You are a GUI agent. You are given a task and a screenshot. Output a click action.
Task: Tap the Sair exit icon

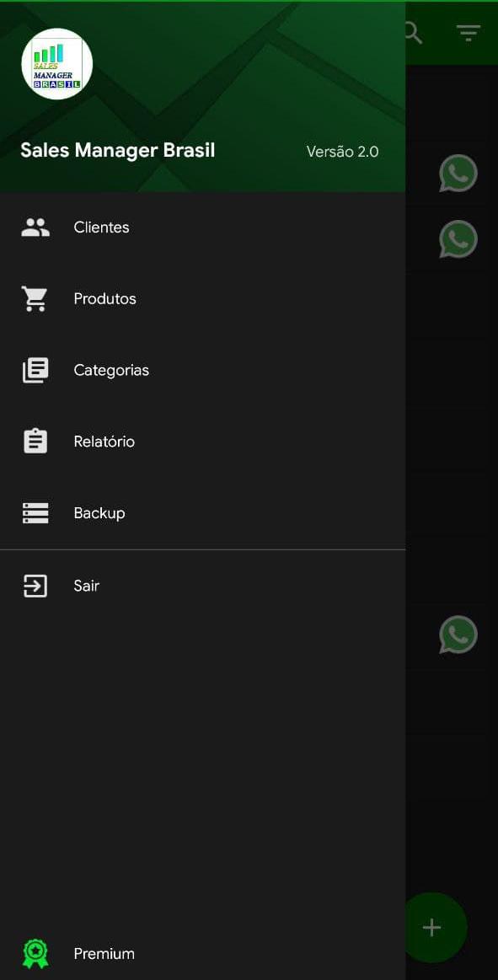[35, 586]
